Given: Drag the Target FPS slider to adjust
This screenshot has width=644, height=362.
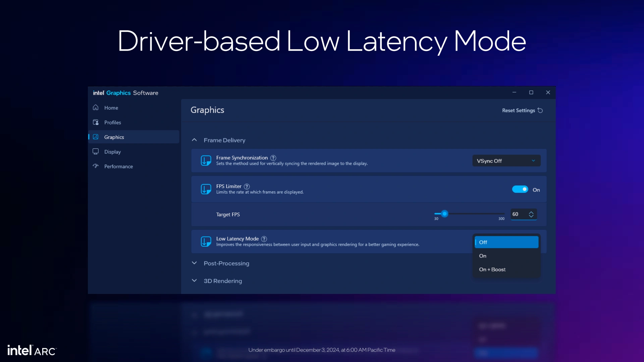Looking at the screenshot, I should coord(444,214).
